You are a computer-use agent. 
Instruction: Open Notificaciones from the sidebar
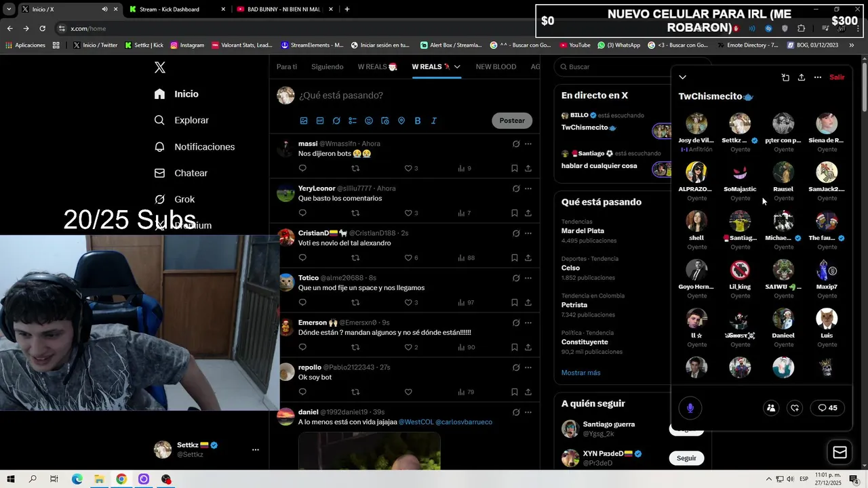[194, 146]
